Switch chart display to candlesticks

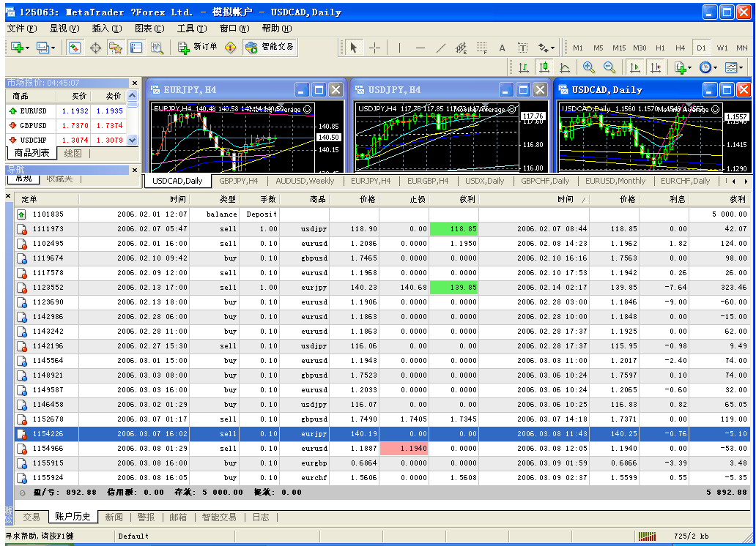[544, 67]
